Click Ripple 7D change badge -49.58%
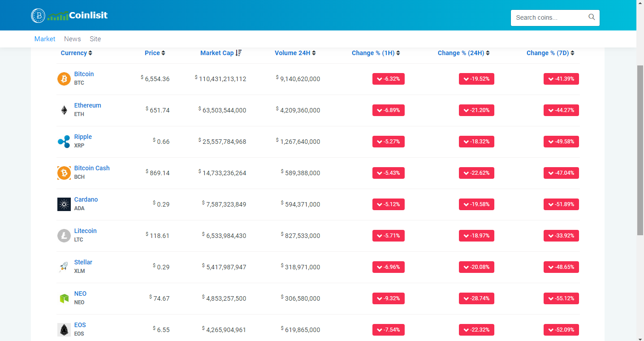The width and height of the screenshot is (644, 341). [562, 142]
